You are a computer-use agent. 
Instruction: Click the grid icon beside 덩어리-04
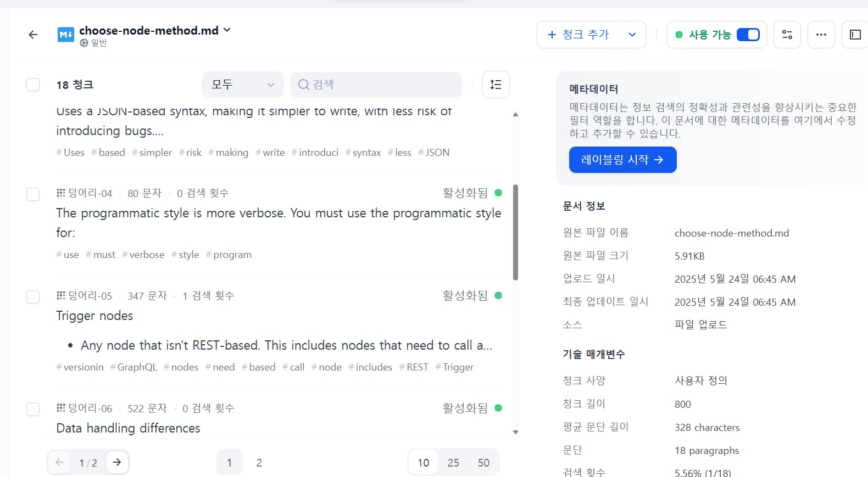tap(61, 193)
